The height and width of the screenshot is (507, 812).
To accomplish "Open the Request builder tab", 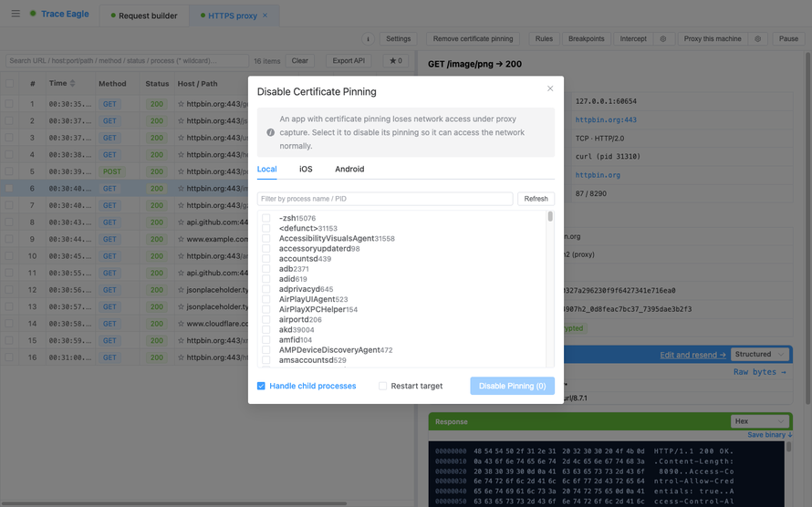I will [x=144, y=16].
